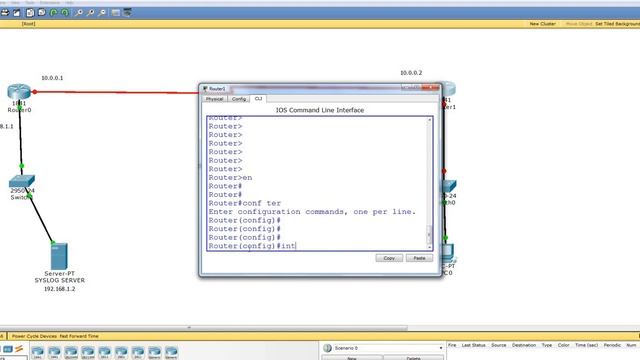Click the New scenario button

pos(352,358)
